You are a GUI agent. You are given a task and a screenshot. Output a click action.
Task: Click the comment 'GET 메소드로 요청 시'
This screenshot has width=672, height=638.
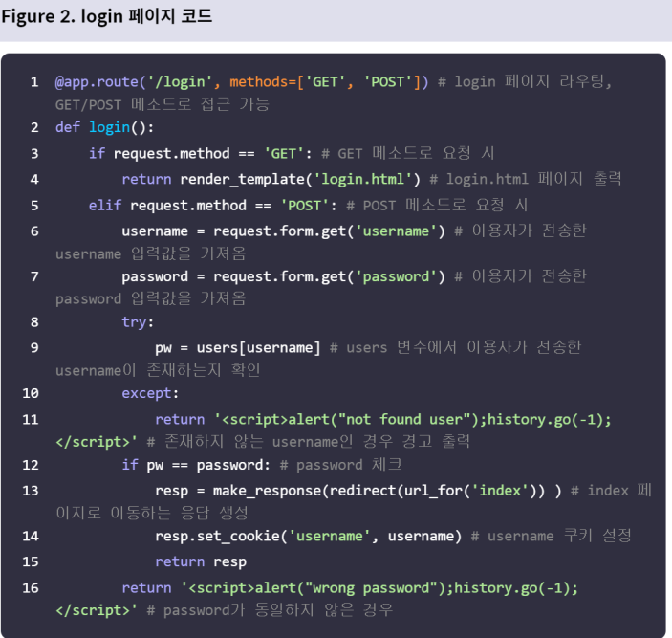point(407,153)
